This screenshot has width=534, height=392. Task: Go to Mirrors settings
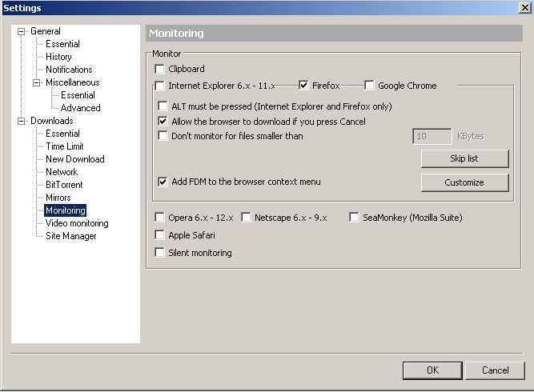point(58,198)
